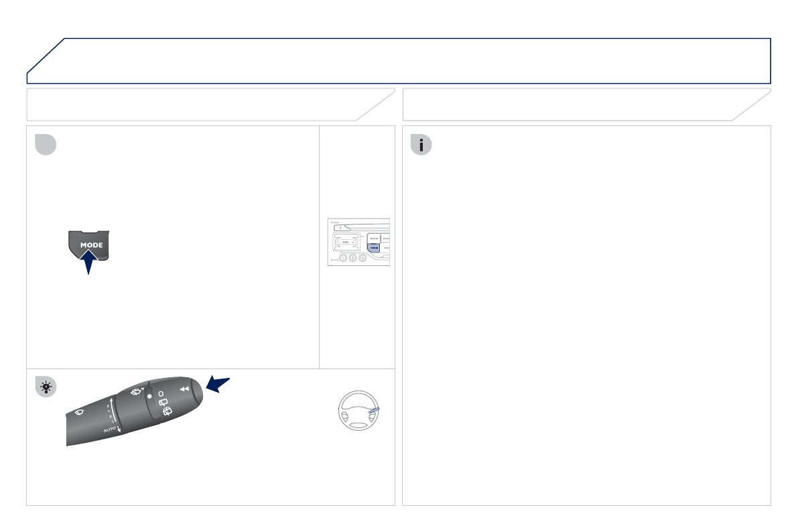The height and width of the screenshot is (532, 798).
Task: Open the information 'i' icon
Action: pos(421,145)
